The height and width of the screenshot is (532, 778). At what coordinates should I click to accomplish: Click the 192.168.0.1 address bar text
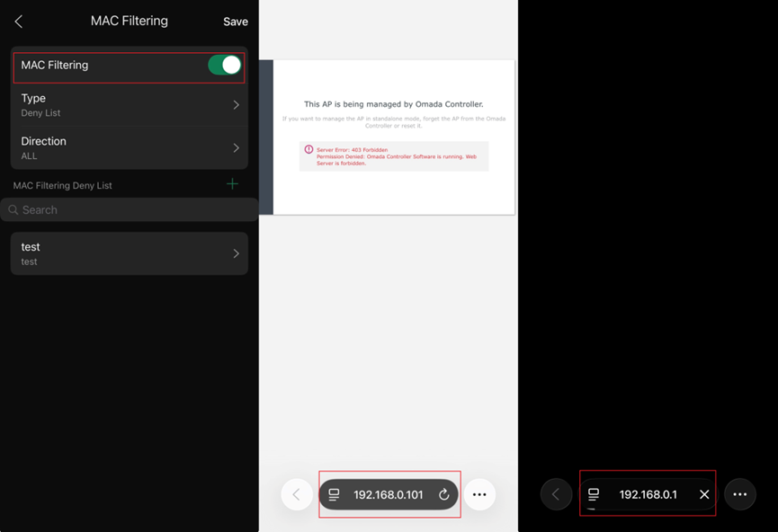(648, 494)
